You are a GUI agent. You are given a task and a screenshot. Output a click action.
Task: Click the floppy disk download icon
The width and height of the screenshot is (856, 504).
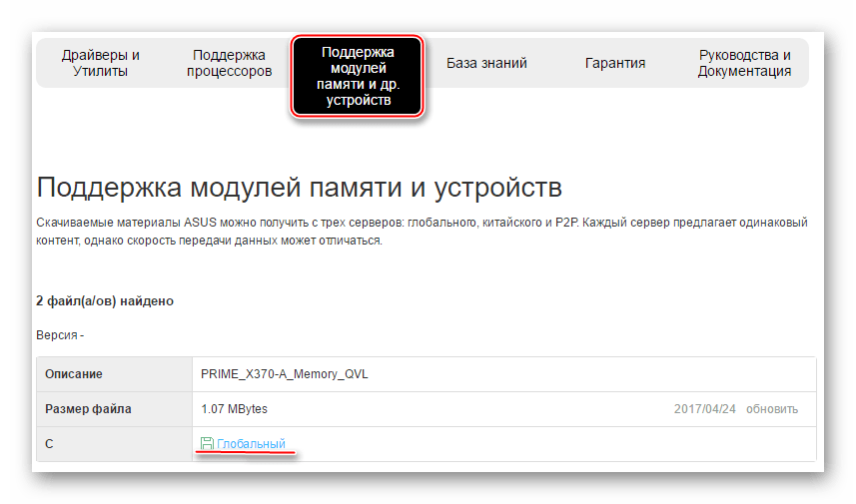click(x=207, y=444)
